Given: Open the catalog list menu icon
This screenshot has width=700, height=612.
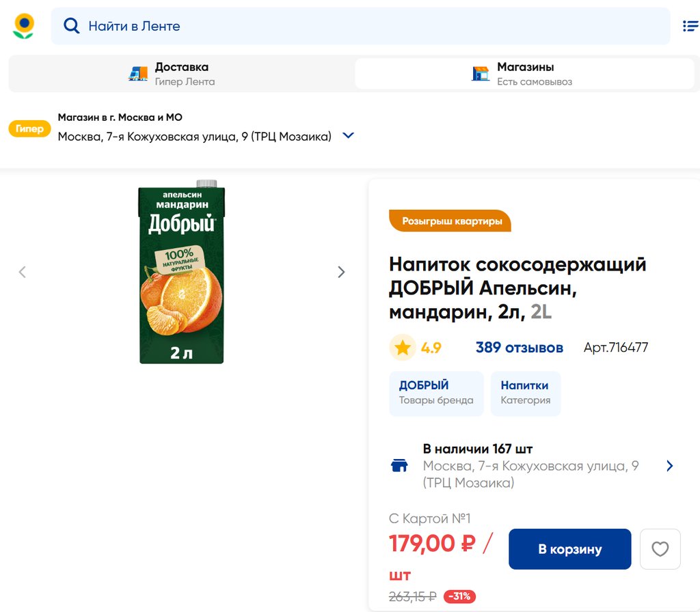Looking at the screenshot, I should [690, 26].
